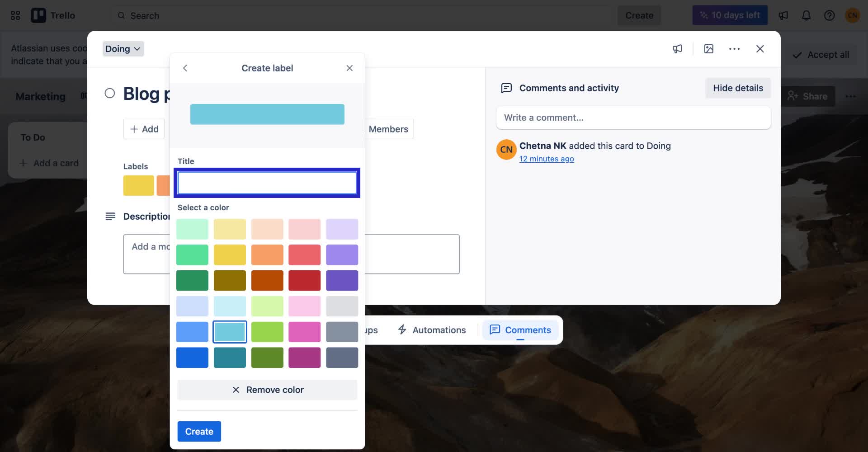
Task: Click Remove color
Action: tap(267, 390)
